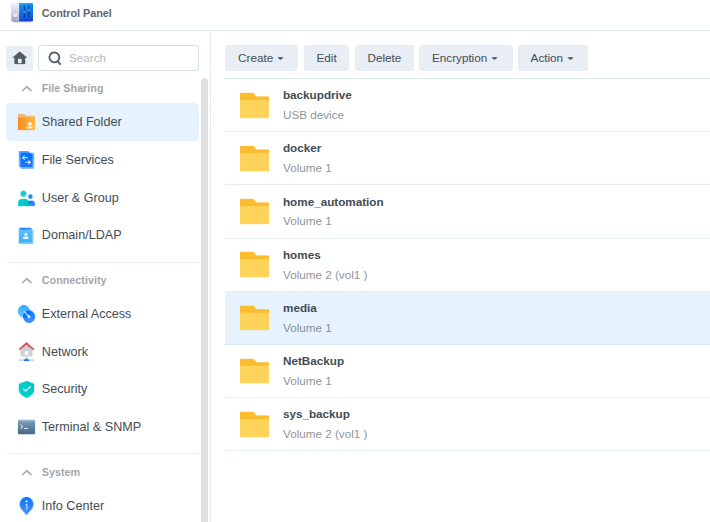Open Security shield icon
Viewport: 710px width, 522px height.
click(26, 389)
